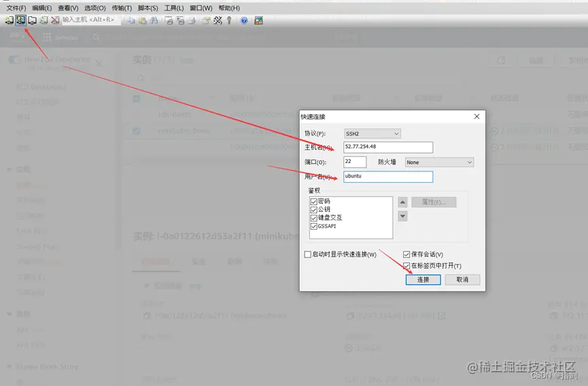Image resolution: width=588 pixels, height=386 pixels.
Task: Collapse the 映像 section in AWS sidebar
Action: pyautogui.click(x=10, y=315)
